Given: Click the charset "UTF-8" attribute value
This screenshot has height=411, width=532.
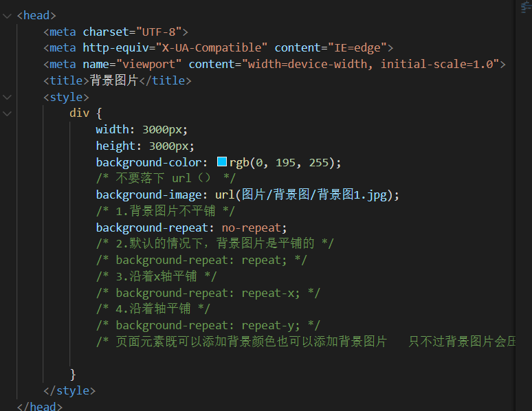Looking at the screenshot, I should 159,32.
